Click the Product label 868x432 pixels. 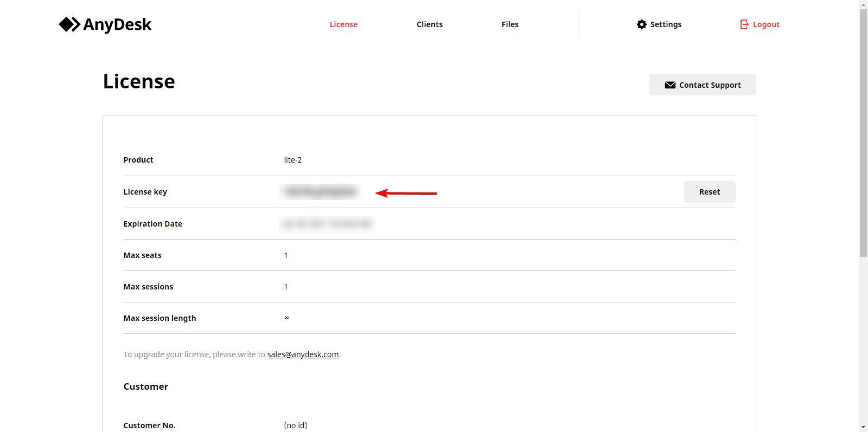coord(138,160)
